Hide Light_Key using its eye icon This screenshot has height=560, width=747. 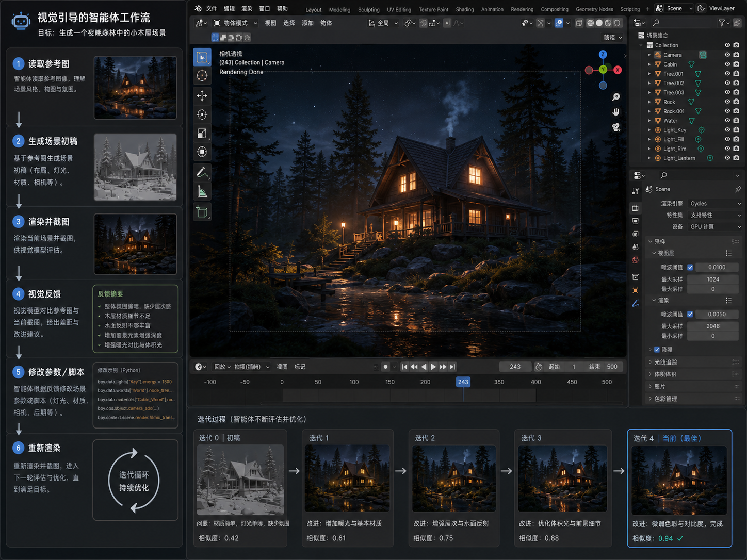727,130
